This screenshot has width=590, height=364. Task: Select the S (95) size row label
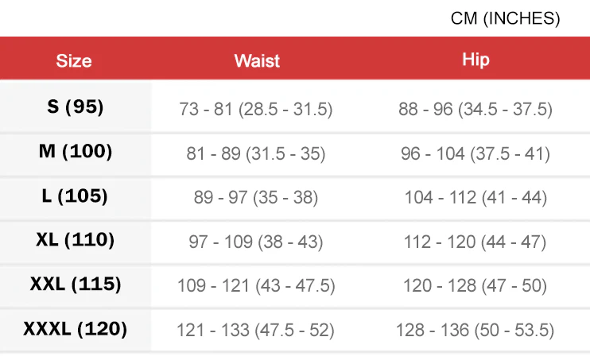pyautogui.click(x=76, y=107)
